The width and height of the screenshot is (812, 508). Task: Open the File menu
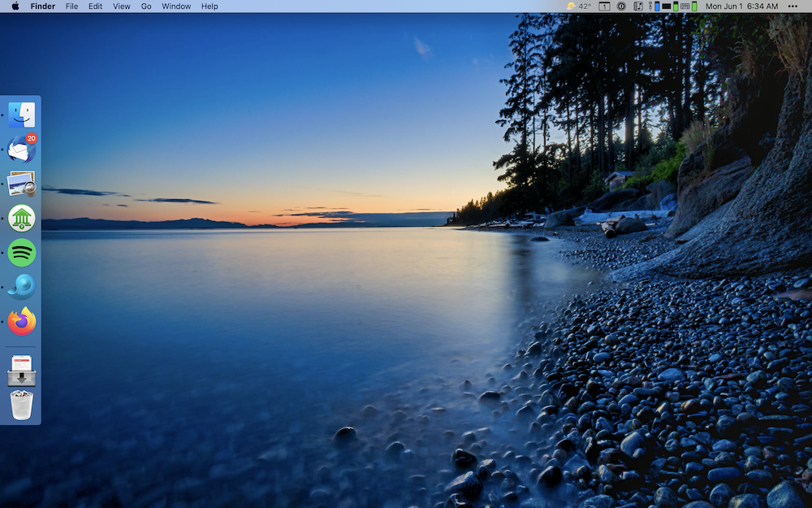(71, 7)
